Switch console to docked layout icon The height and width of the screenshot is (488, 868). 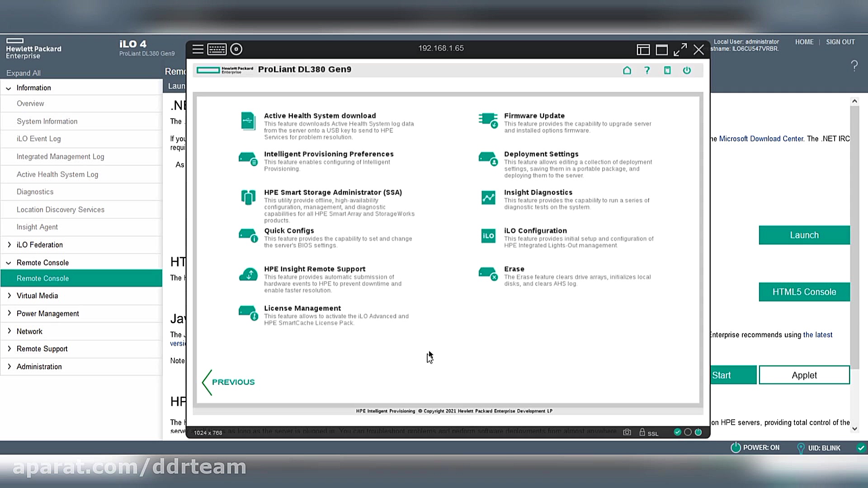(643, 50)
